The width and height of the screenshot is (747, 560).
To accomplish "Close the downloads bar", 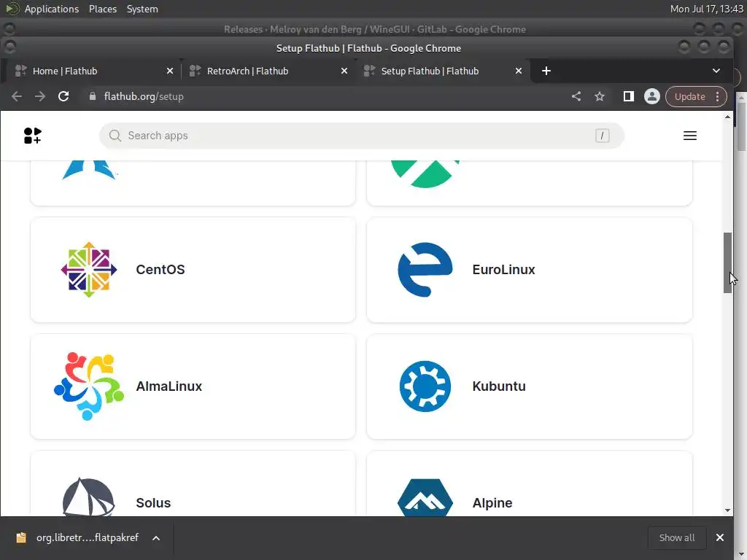I will click(x=720, y=537).
